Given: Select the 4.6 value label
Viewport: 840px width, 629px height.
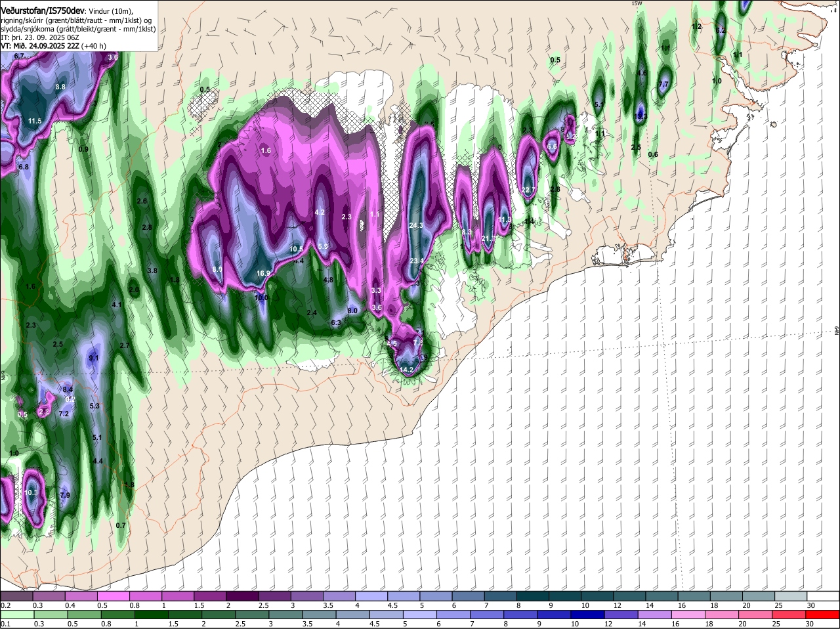Looking at the screenshot, I should pyautogui.click(x=642, y=73).
